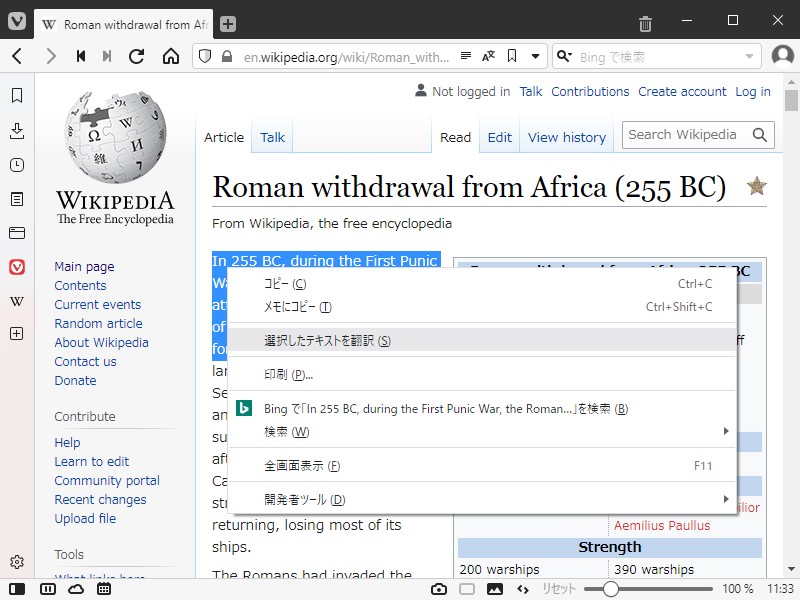The height and width of the screenshot is (600, 800).
Task: Click the Donate sidebar link
Action: click(x=76, y=381)
